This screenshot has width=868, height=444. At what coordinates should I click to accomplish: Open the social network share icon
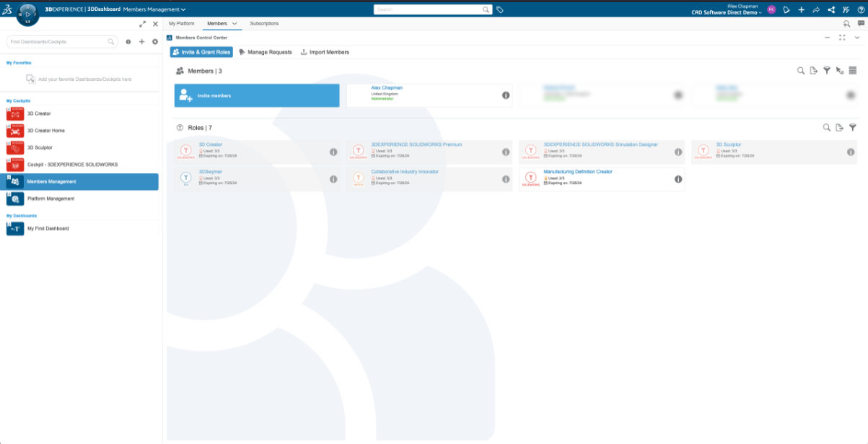click(831, 10)
